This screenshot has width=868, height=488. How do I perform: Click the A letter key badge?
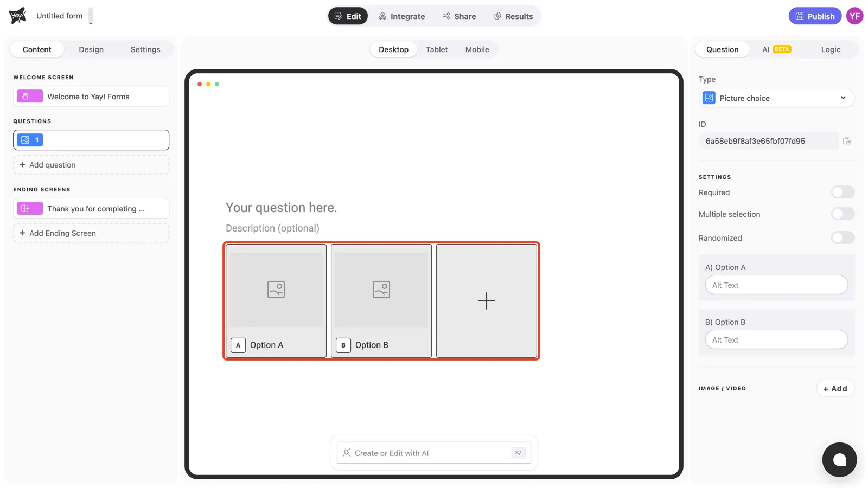[238, 345]
